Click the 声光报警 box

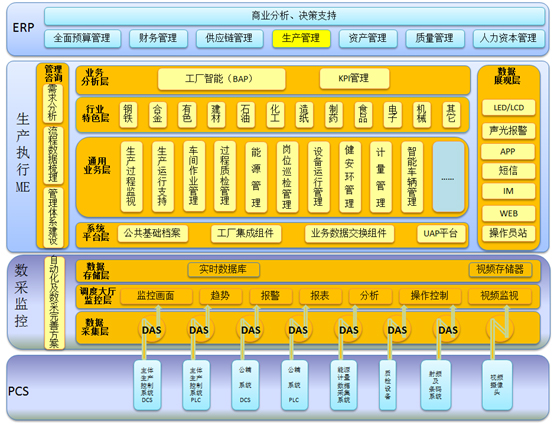[x=508, y=131]
